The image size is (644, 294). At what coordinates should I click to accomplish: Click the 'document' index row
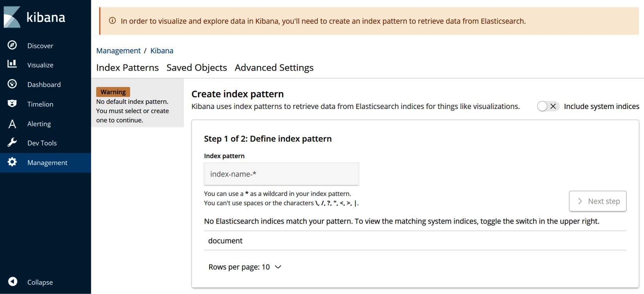pos(415,241)
